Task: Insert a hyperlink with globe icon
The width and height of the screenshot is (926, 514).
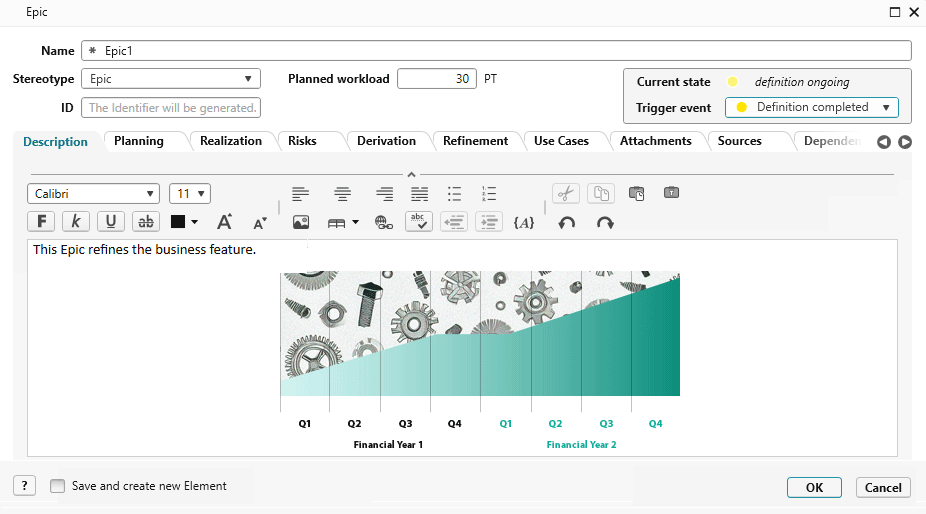Action: (384, 222)
